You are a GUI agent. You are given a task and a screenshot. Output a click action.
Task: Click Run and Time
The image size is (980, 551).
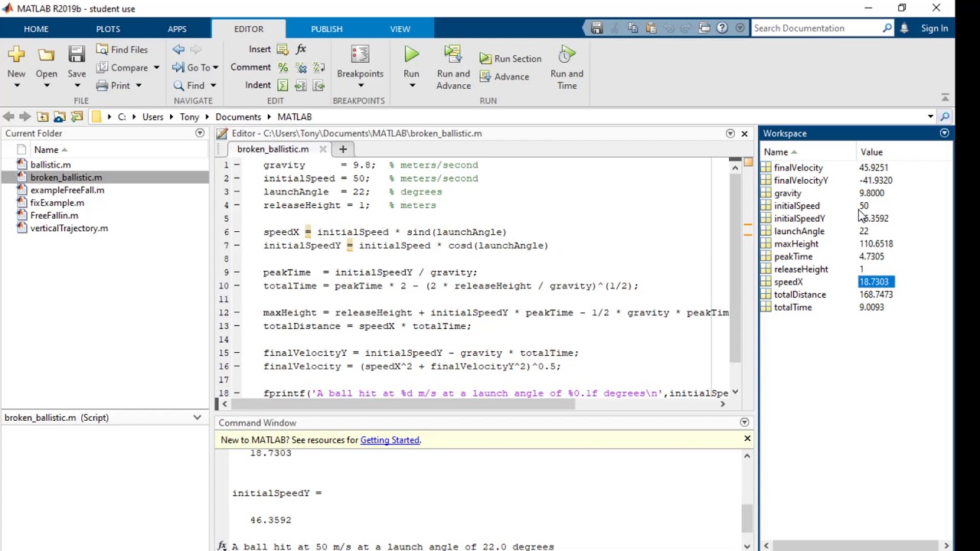[x=567, y=67]
